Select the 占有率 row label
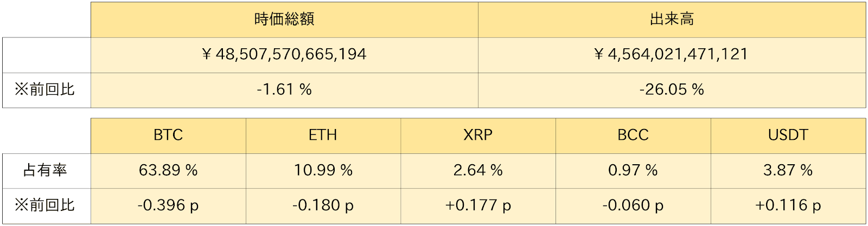The image size is (868, 226). tap(46, 170)
